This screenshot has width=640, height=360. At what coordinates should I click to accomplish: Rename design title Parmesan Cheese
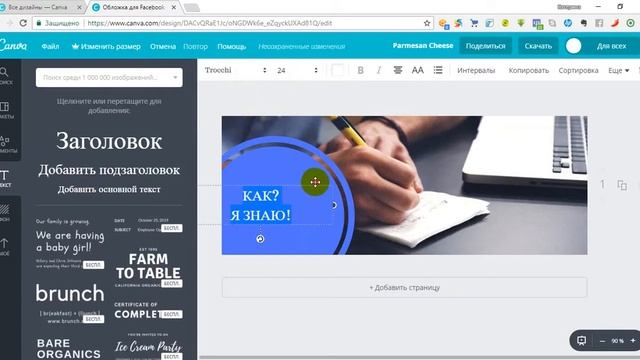click(x=423, y=46)
